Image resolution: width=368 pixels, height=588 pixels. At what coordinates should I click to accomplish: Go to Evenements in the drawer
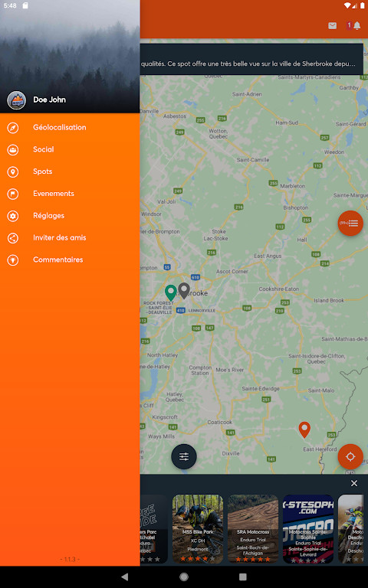(70, 194)
